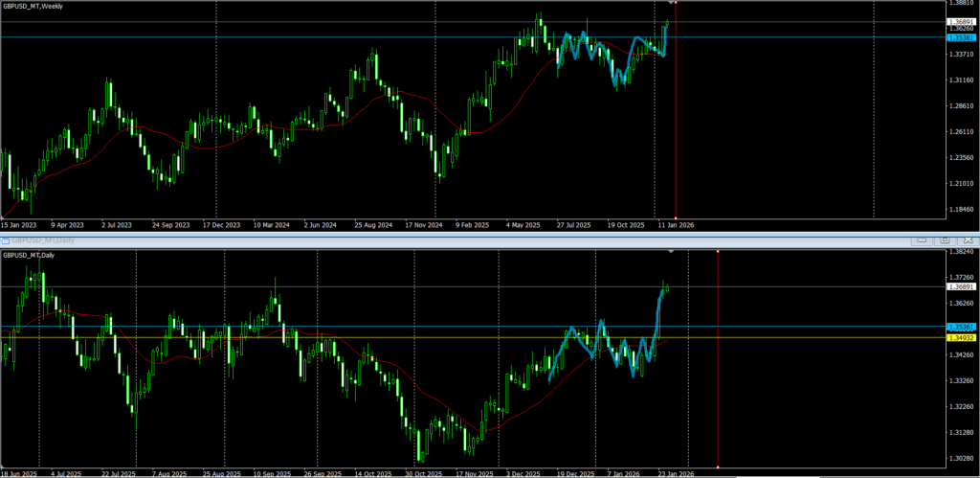Screen dimensions: 980x478
Task: Select the blue horizontal line on Weekly chart
Action: (287, 37)
